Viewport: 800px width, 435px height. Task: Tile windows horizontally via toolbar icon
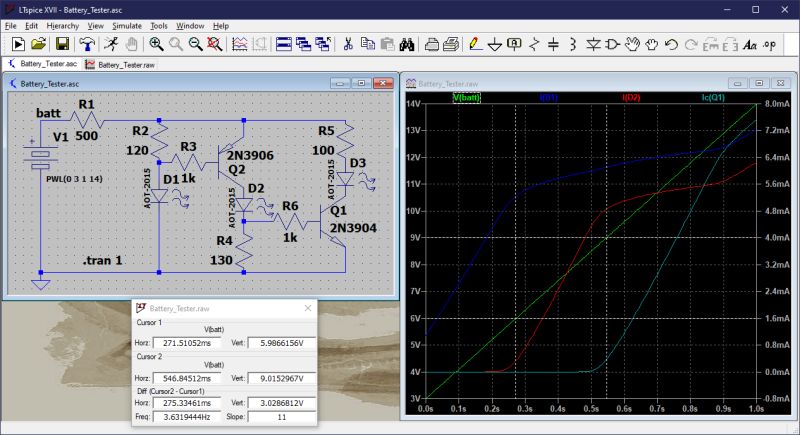(284, 44)
